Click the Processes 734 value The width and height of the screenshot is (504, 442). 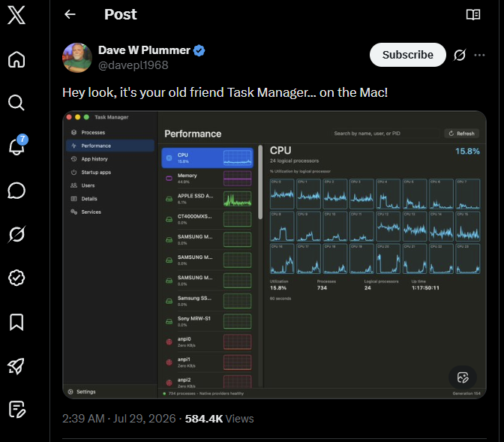coord(322,288)
